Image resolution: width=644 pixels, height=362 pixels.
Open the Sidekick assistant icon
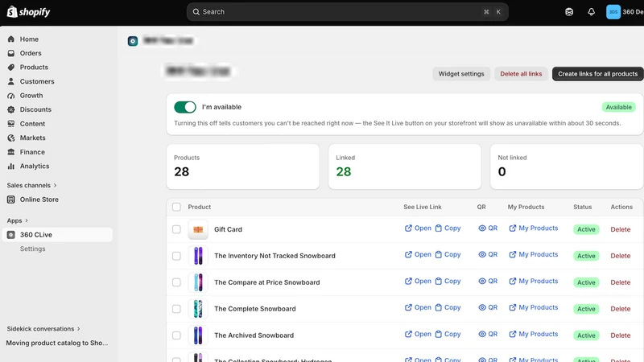[x=569, y=12]
